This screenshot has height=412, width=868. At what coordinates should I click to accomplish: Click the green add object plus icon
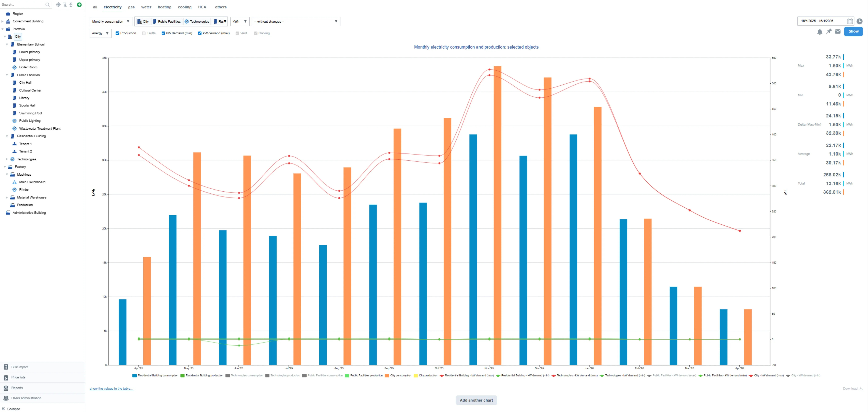coord(79,5)
